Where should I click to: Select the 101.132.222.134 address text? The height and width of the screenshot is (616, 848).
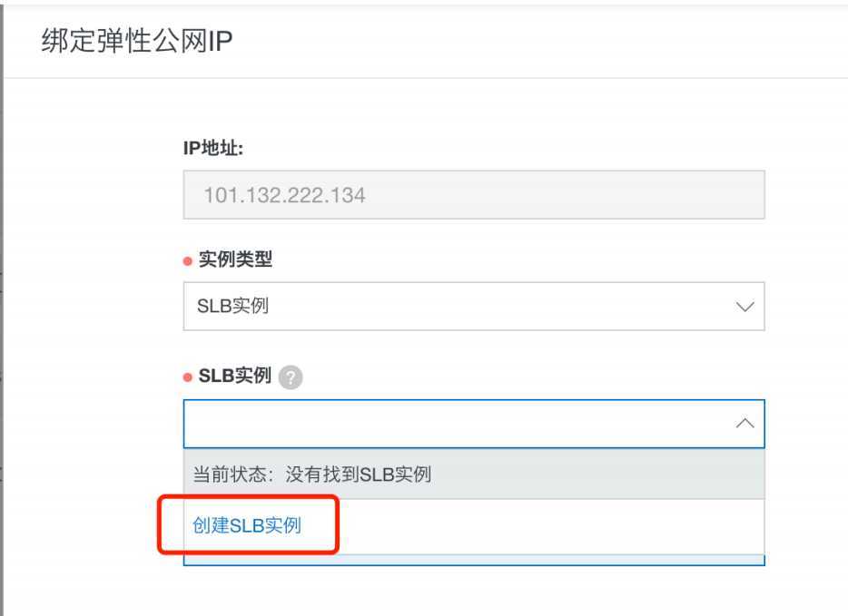point(284,195)
